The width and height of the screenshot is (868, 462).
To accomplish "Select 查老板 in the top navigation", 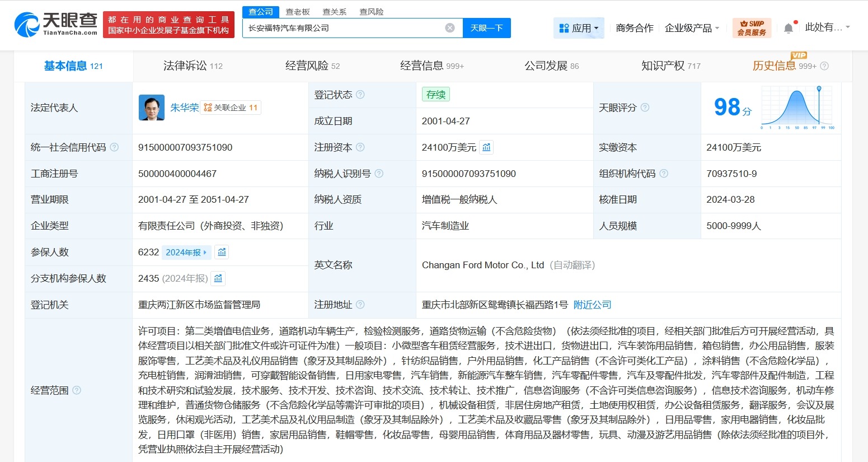I will [297, 11].
